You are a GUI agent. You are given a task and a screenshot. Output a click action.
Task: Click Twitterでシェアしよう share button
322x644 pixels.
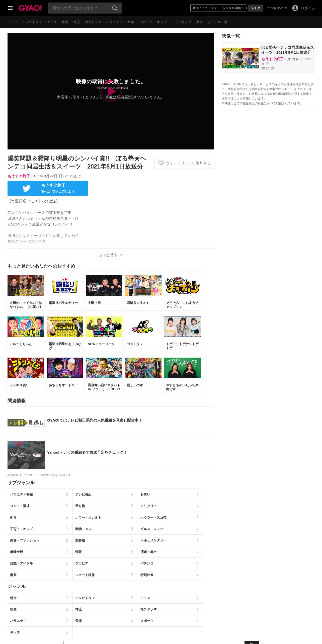pyautogui.click(x=48, y=188)
